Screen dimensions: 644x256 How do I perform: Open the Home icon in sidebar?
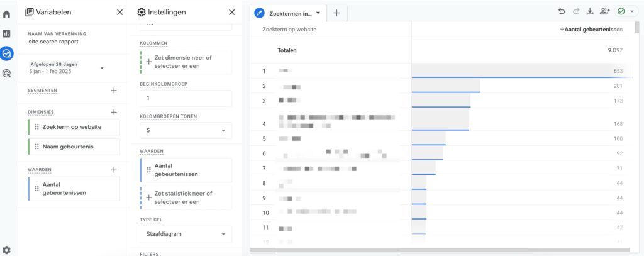[x=6, y=14]
